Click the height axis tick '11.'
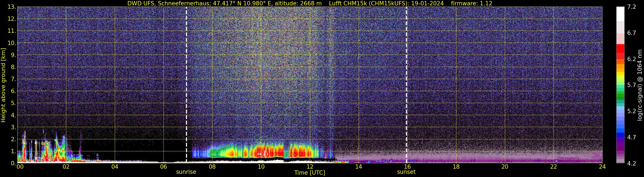Screen dimensions: 644x177 click(x=12, y=31)
